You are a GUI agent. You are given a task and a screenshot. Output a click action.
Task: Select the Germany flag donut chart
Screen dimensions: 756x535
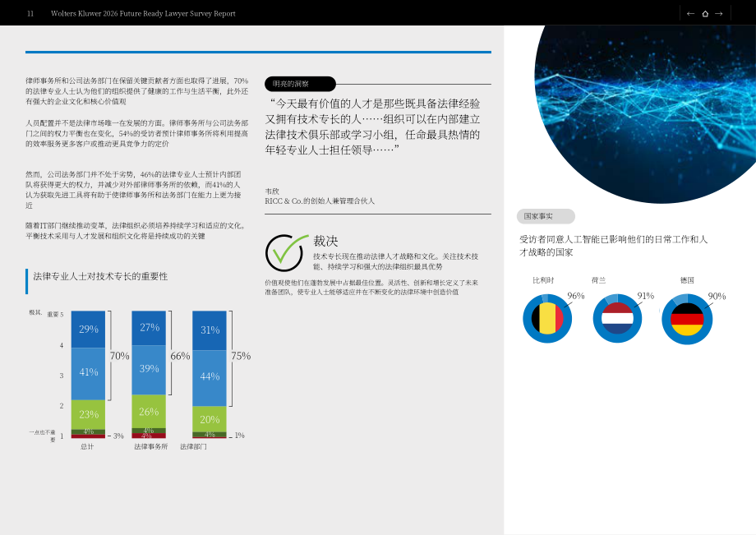pos(687,319)
